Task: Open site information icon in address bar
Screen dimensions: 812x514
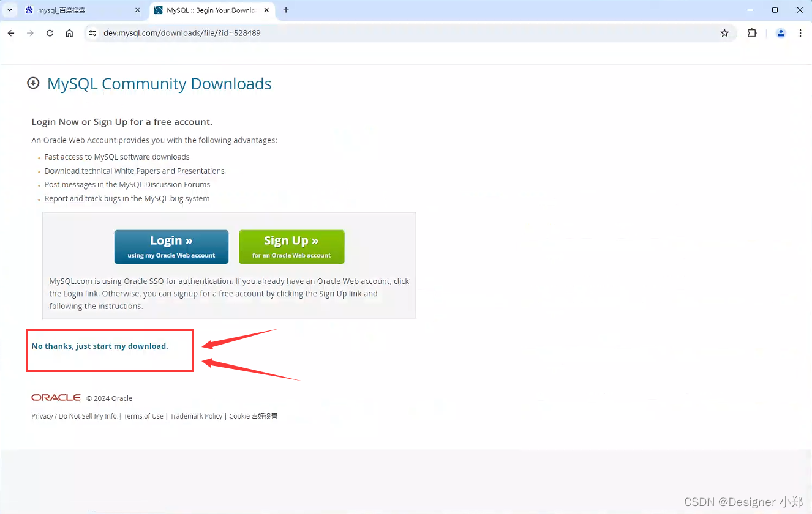Action: click(93, 33)
